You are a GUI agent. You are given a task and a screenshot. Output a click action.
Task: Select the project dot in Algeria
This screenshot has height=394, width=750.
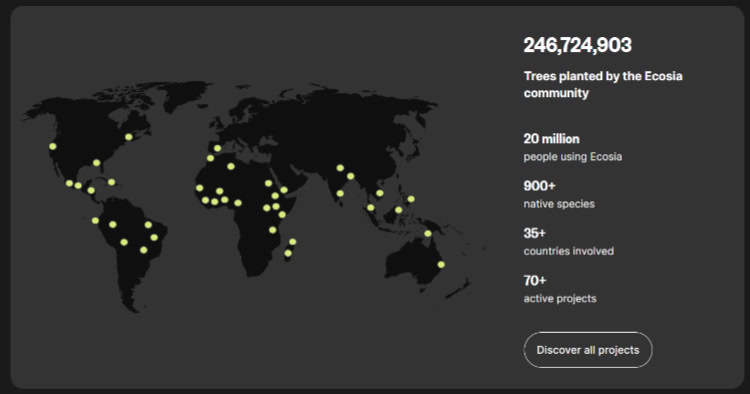pyautogui.click(x=231, y=166)
